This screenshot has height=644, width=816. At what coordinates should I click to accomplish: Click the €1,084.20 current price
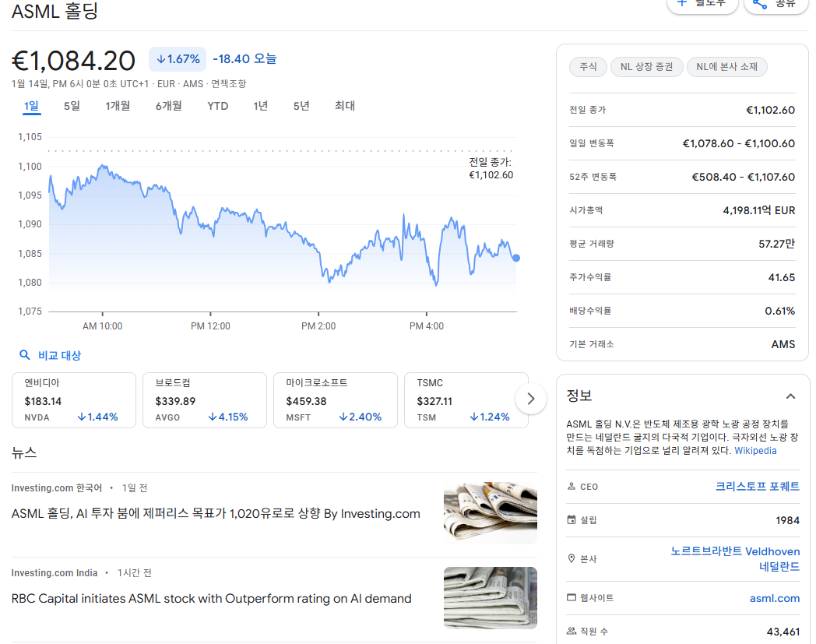pyautogui.click(x=73, y=61)
